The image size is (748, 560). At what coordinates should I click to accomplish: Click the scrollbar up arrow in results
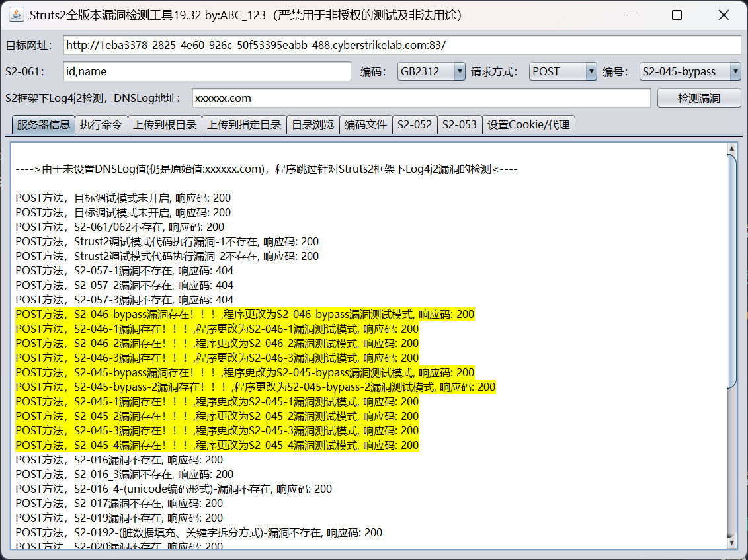[731, 148]
